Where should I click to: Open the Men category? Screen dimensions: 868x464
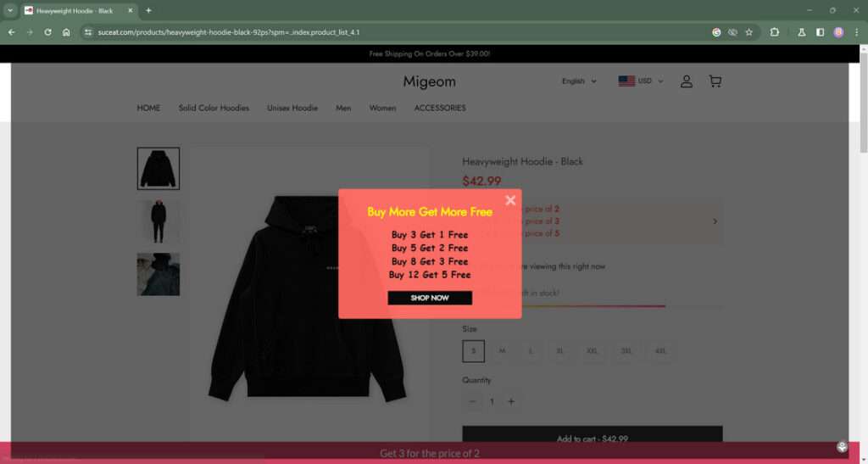pyautogui.click(x=343, y=108)
